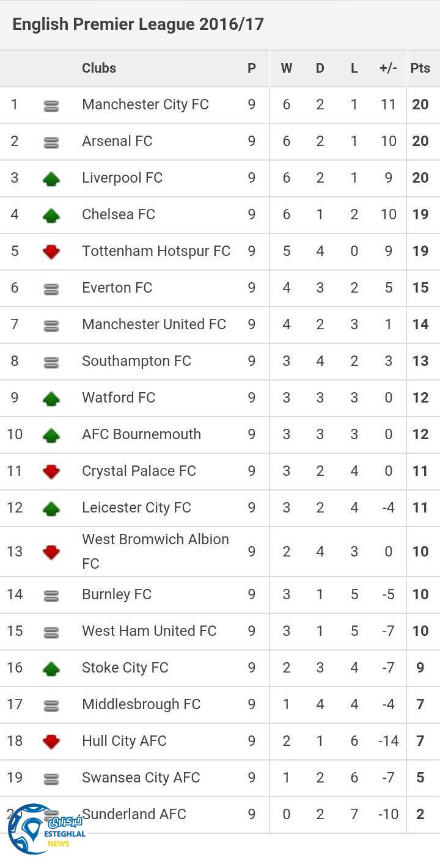Click Tottenham Hotspur red down-arrow icon

[x=51, y=252]
